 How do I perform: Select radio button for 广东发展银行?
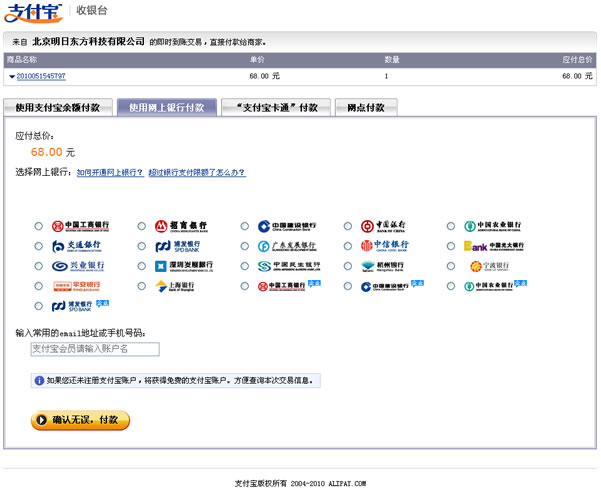point(245,246)
